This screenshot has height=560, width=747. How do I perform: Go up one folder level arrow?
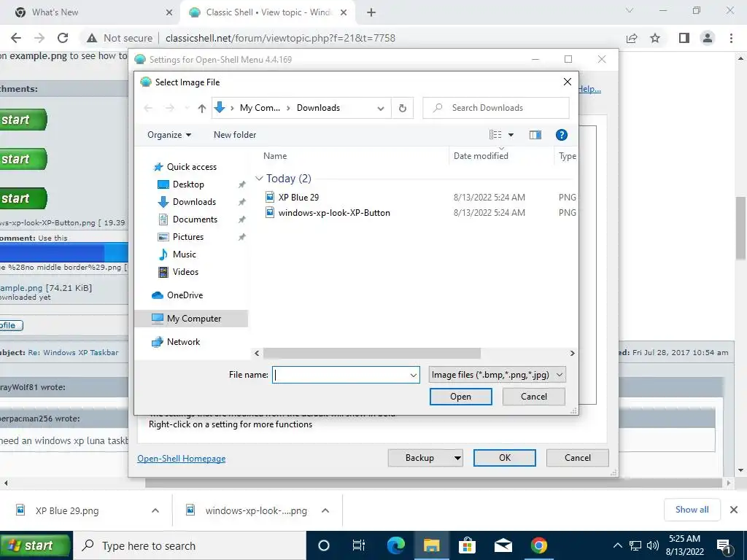[202, 108]
